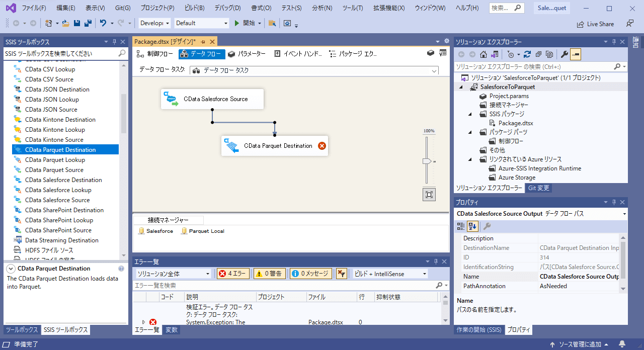Image resolution: width=644 pixels, height=350 pixels.
Task: Switch to Git 変更 tab
Action: [538, 188]
